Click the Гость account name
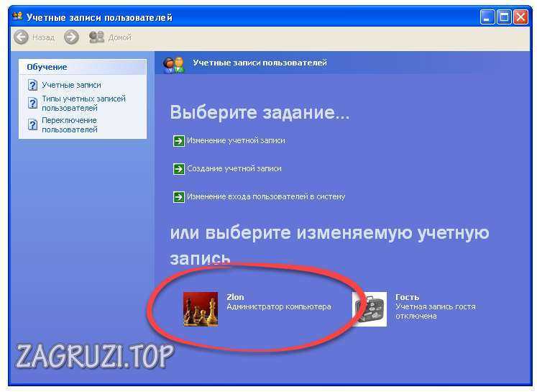Viewport: 537px width, 392px height. pyautogui.click(x=407, y=297)
